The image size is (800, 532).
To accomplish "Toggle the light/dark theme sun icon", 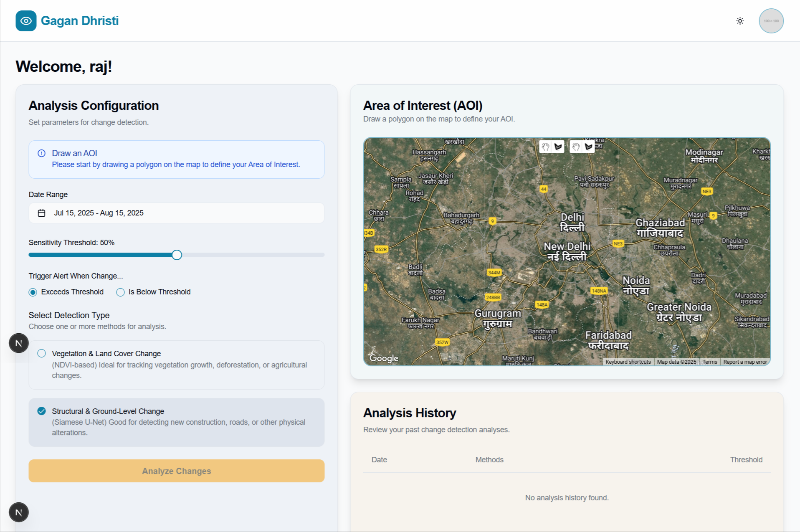I will pyautogui.click(x=740, y=21).
